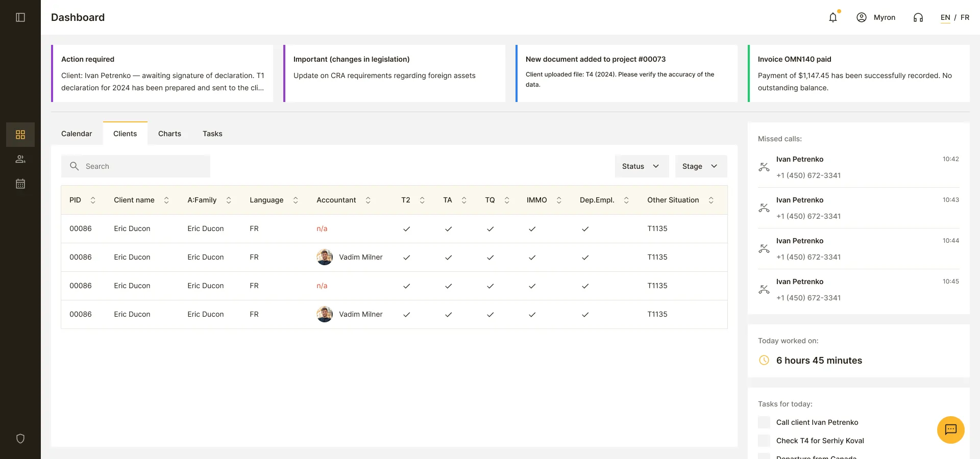
Task: Open the dashboard grid icon in sidebar
Action: 20,135
